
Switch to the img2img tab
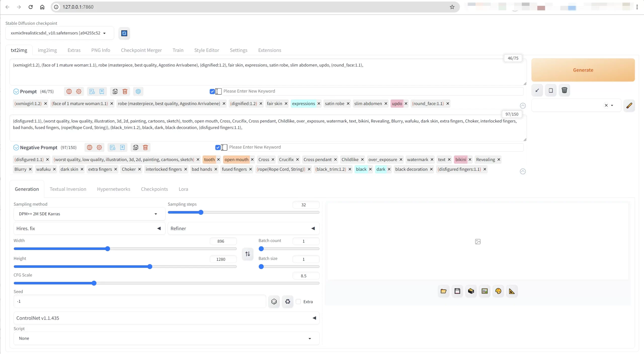(47, 50)
